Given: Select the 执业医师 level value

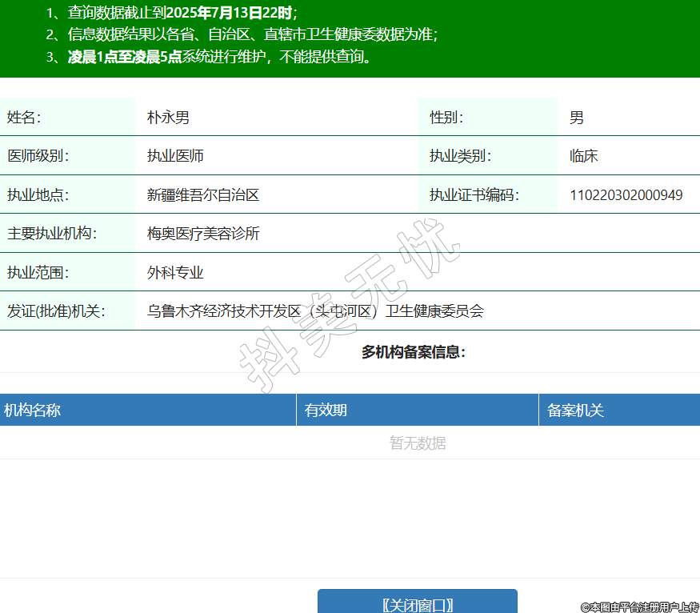Looking at the screenshot, I should [175, 156].
